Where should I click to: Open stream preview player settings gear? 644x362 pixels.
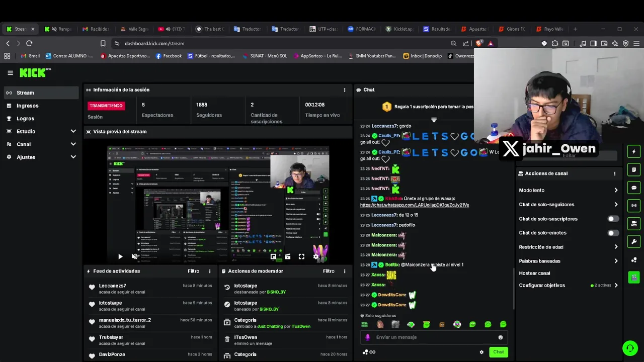click(x=315, y=256)
